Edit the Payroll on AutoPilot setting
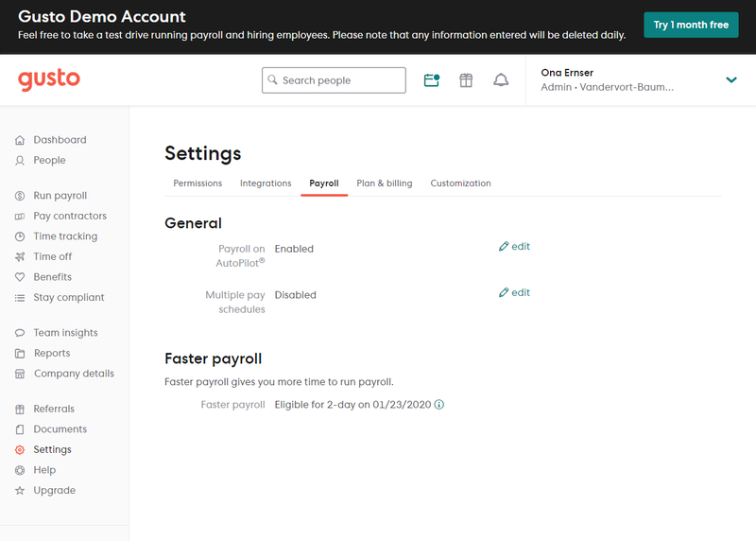The height and width of the screenshot is (541, 756). click(514, 246)
